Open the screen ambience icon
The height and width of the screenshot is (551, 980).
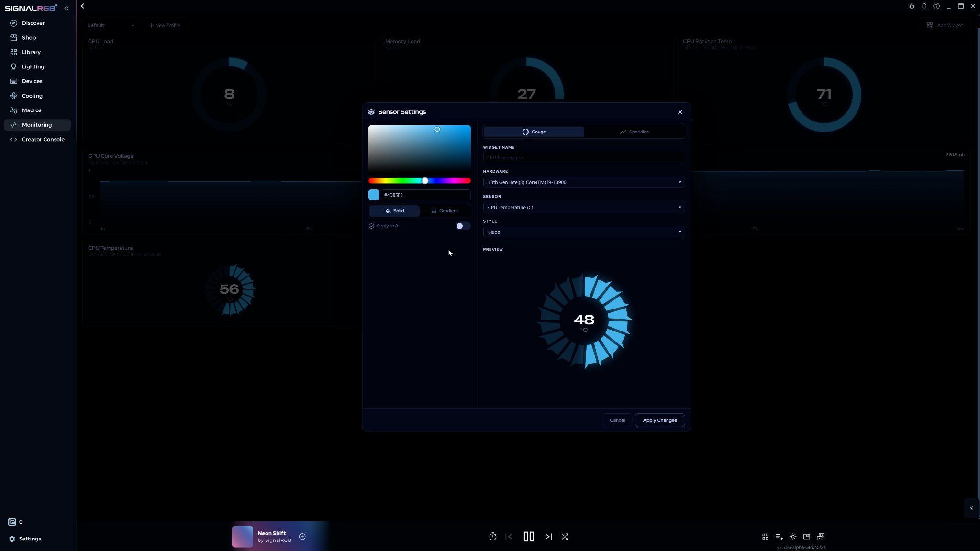click(807, 537)
